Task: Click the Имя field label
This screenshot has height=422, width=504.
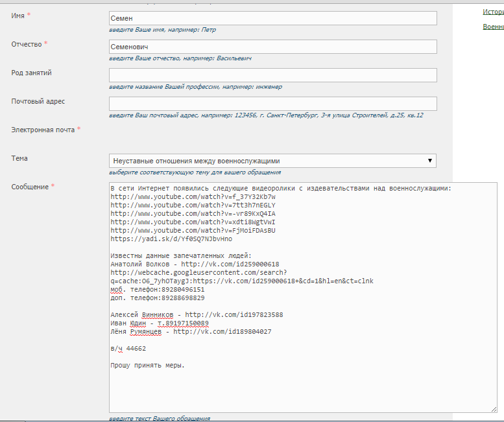Action: 18,16
